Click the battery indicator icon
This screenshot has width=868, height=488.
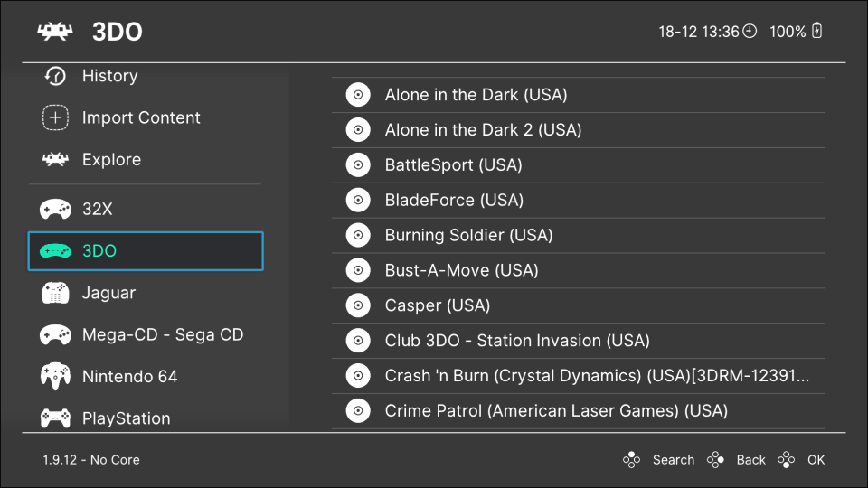817,32
